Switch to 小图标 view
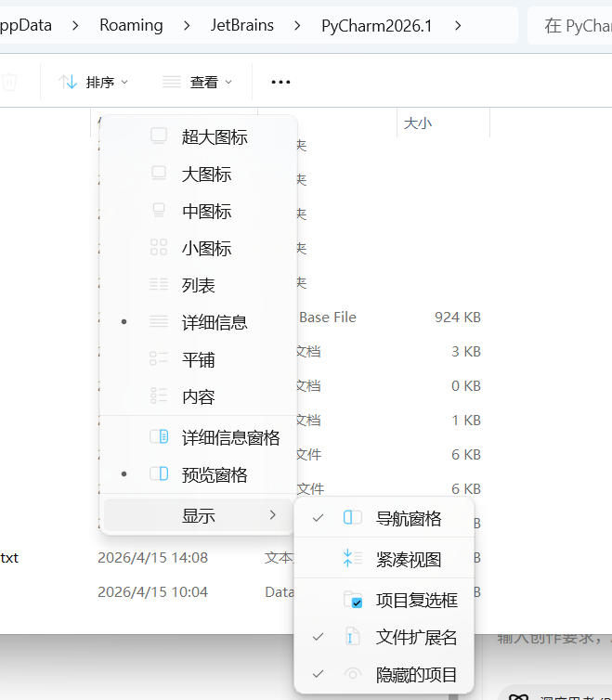The image size is (612, 700). pos(199,248)
